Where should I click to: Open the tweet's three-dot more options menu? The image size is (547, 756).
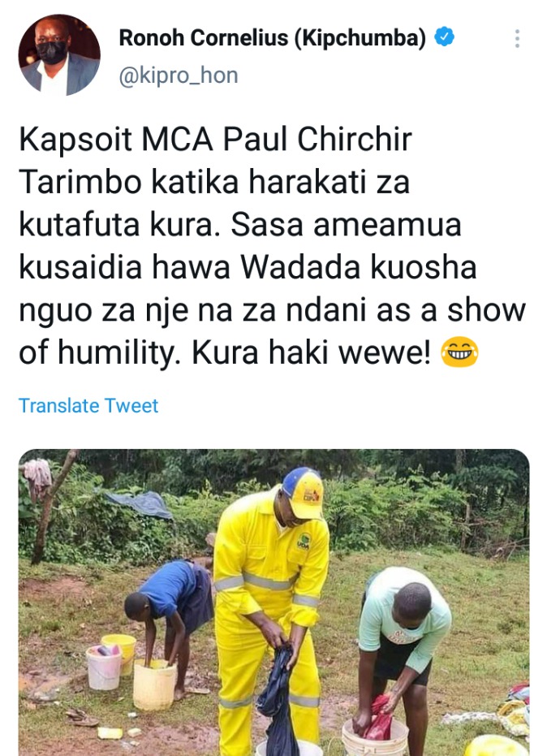coord(517,39)
